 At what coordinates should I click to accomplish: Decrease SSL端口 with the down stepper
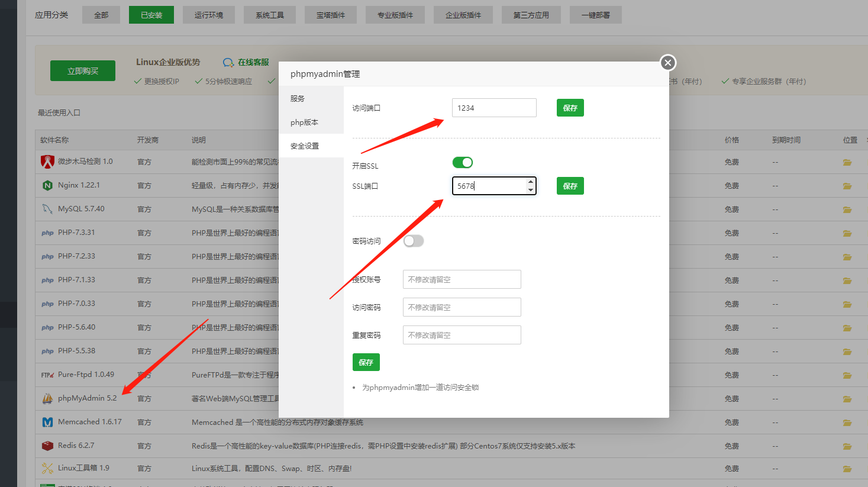(531, 190)
